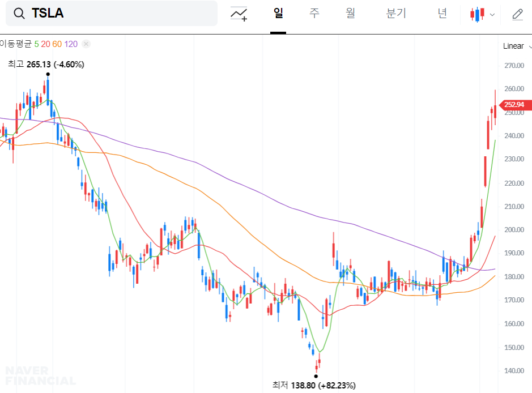Screen dimensions: 532x393
Task: Remove the 이동평균 indicator with the X
Action: click(86, 44)
